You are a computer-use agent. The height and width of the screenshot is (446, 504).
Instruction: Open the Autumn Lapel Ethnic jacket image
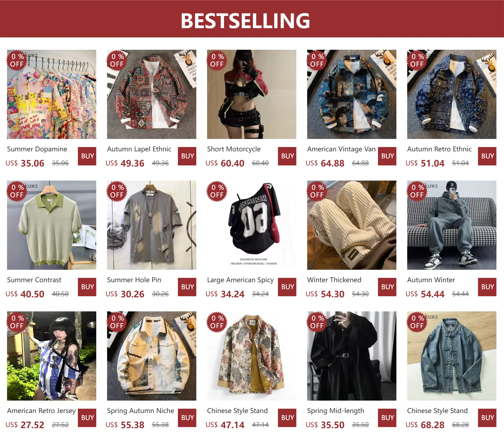[152, 94]
